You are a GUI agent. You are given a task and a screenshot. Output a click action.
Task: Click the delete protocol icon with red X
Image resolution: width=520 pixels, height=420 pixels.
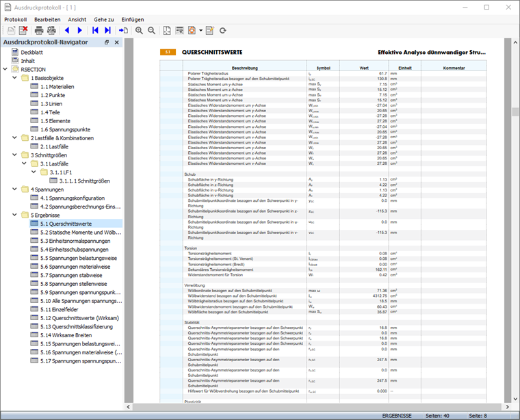pyautogui.click(x=23, y=31)
